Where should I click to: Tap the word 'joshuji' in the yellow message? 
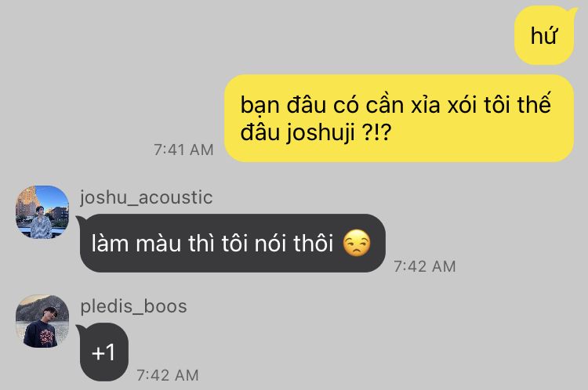coord(321,132)
